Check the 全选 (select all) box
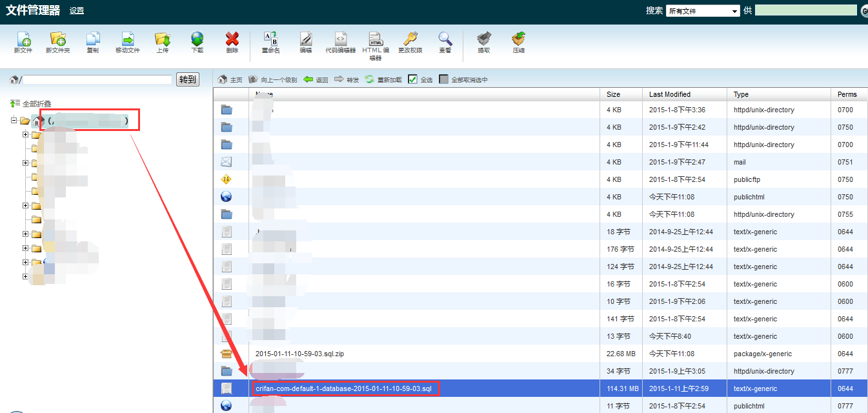Screen dimensions: 868x413 (413, 79)
